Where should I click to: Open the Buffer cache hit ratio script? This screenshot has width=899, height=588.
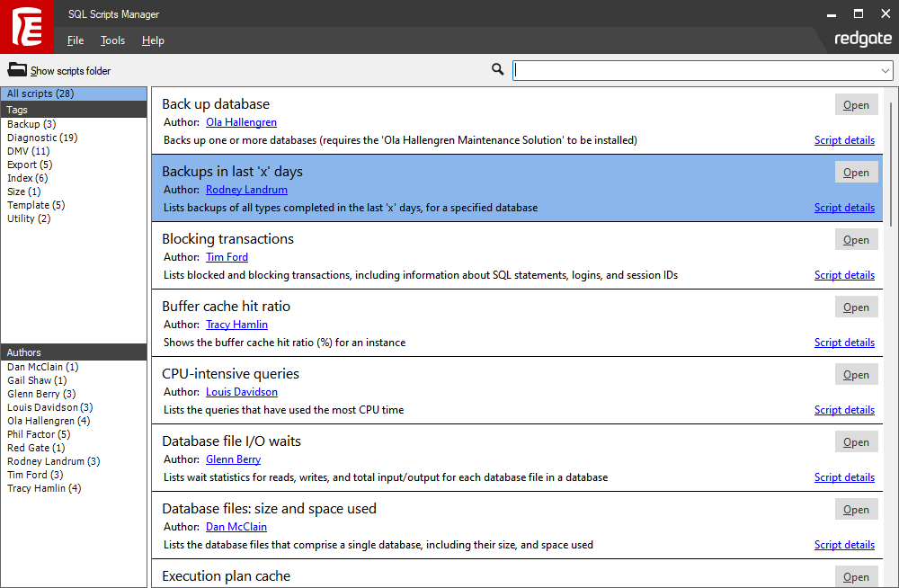[x=856, y=307]
